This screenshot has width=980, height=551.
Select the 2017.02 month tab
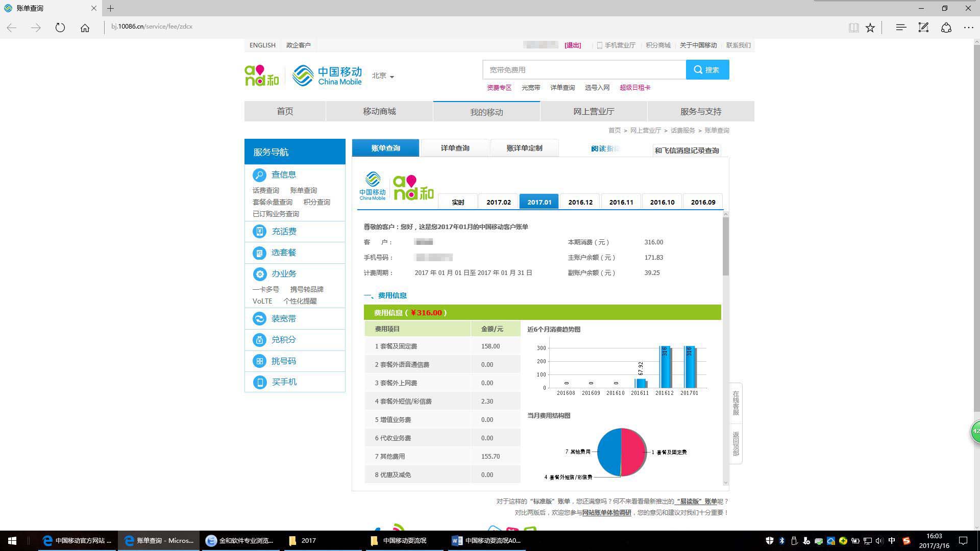tap(499, 202)
